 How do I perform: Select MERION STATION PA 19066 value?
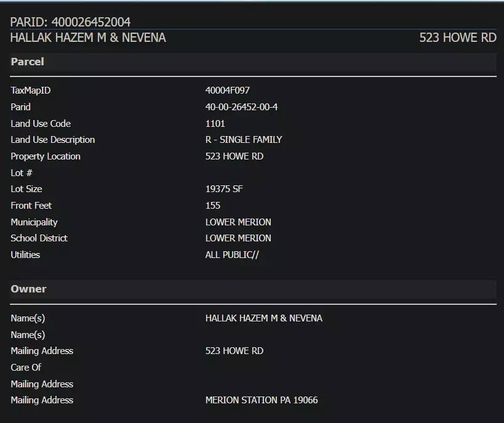pos(262,400)
